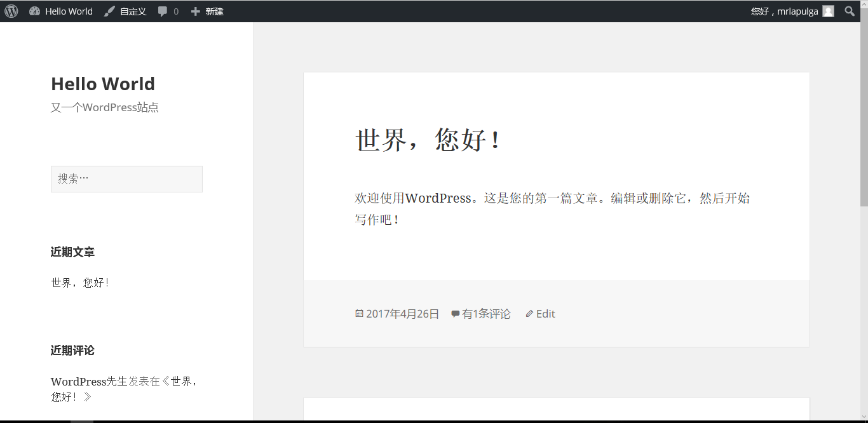Click the Edit post link
This screenshot has width=868, height=423.
coord(546,314)
